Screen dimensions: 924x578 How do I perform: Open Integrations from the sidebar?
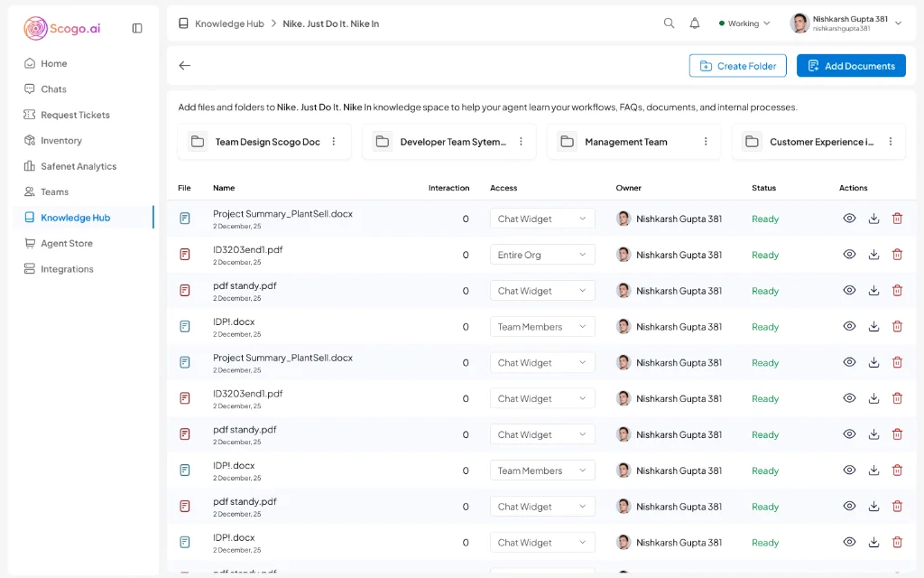point(69,268)
